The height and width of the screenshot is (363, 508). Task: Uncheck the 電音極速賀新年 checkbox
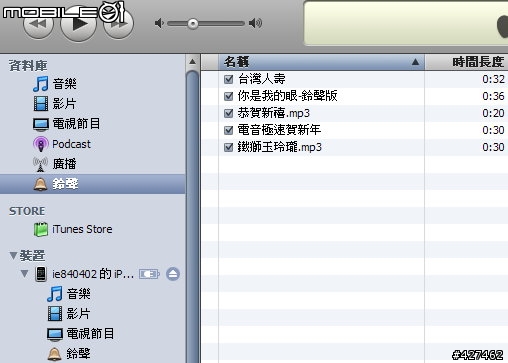(x=229, y=130)
